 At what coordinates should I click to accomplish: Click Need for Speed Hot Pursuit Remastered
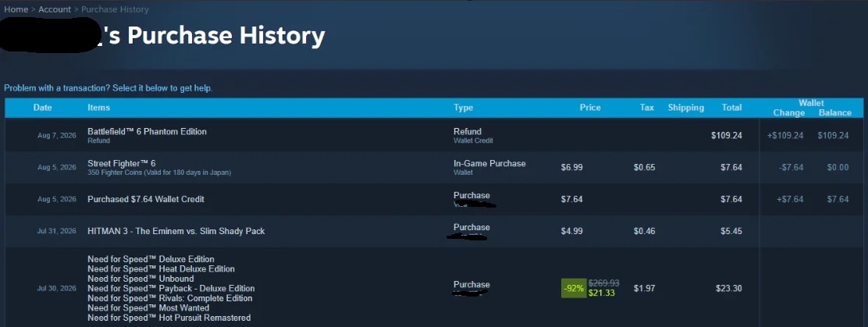169,318
